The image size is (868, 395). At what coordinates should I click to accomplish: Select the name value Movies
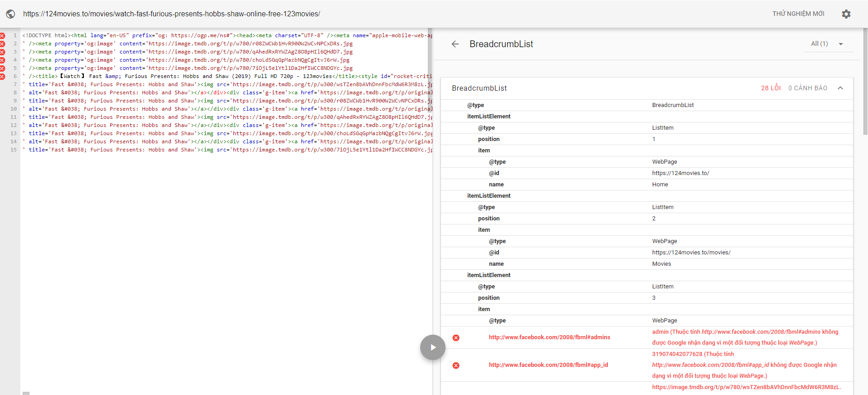tap(661, 264)
